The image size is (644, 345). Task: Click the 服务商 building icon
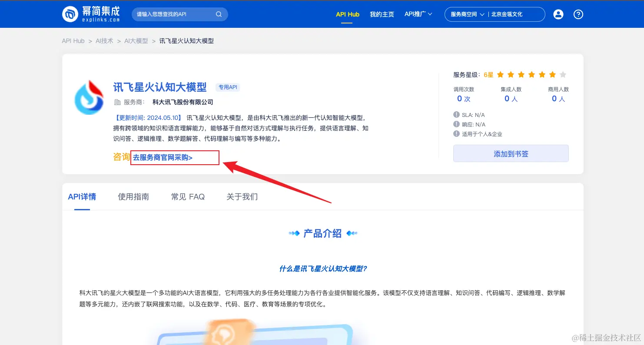point(117,102)
